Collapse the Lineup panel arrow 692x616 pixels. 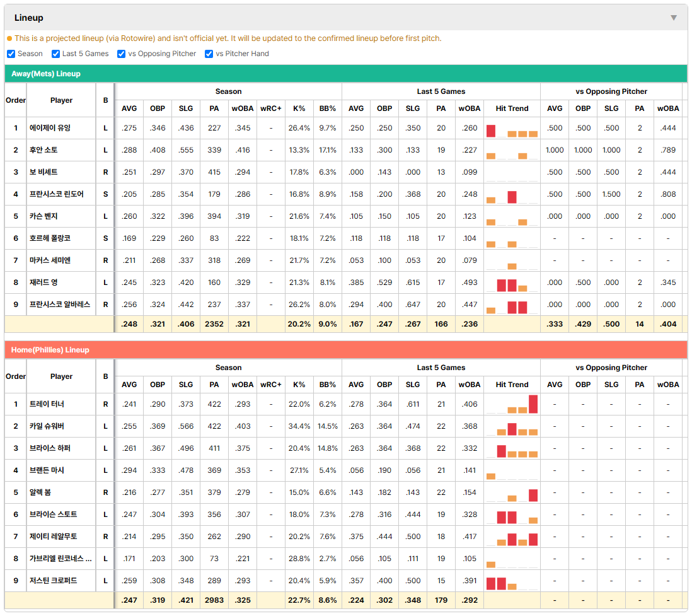(674, 18)
